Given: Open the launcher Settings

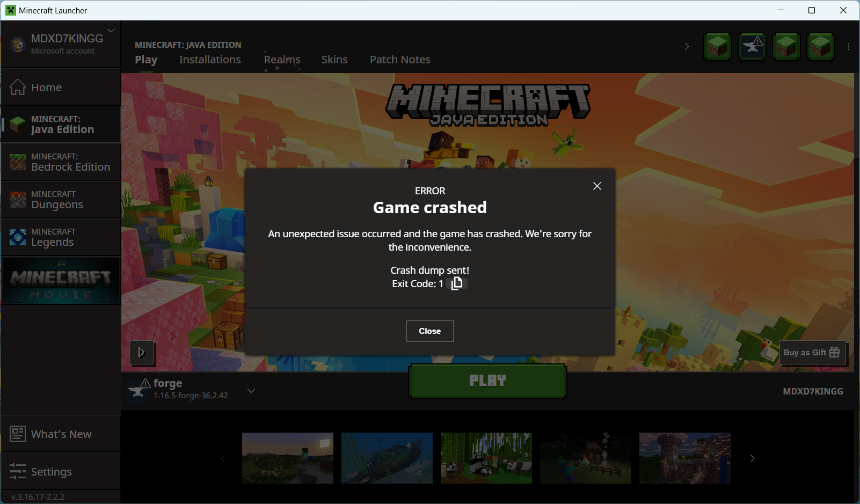Looking at the screenshot, I should pos(61,471).
